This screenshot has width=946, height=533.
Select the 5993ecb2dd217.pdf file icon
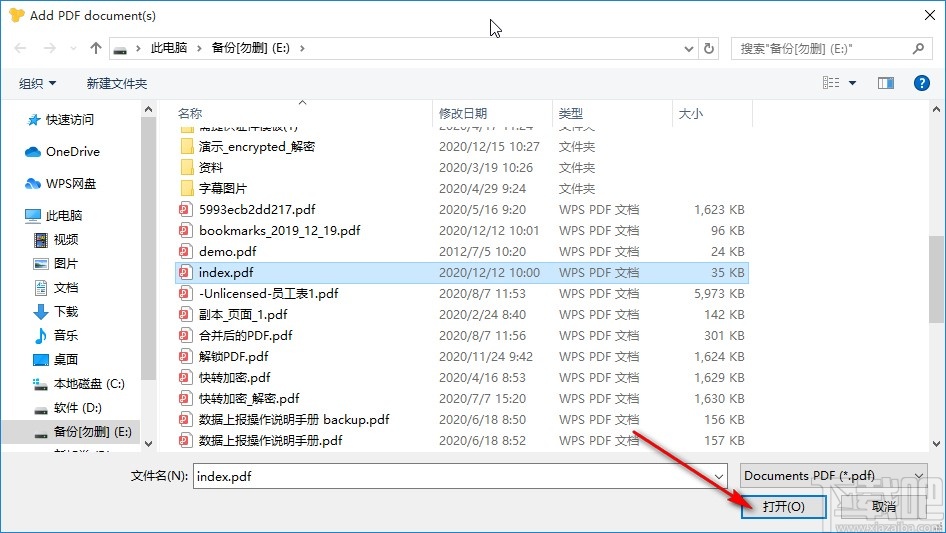185,209
